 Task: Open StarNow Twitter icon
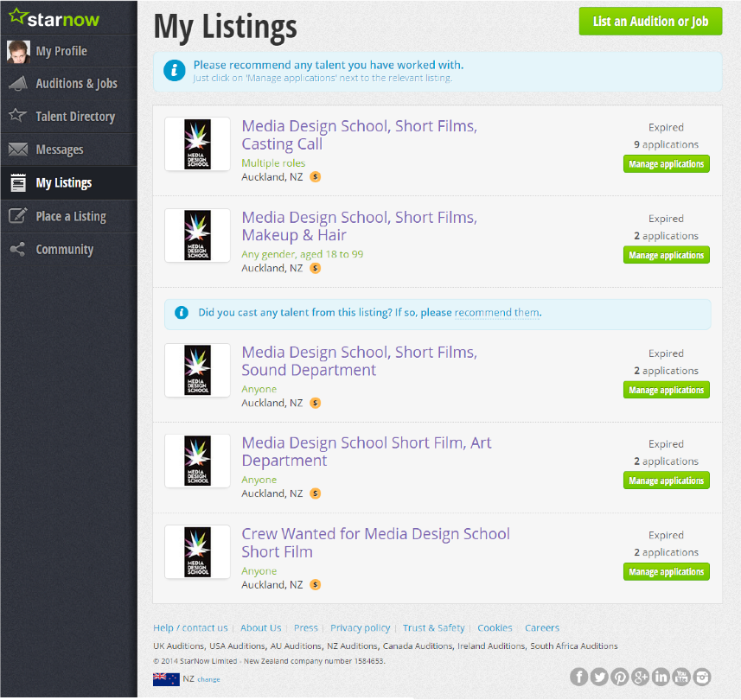point(599,677)
